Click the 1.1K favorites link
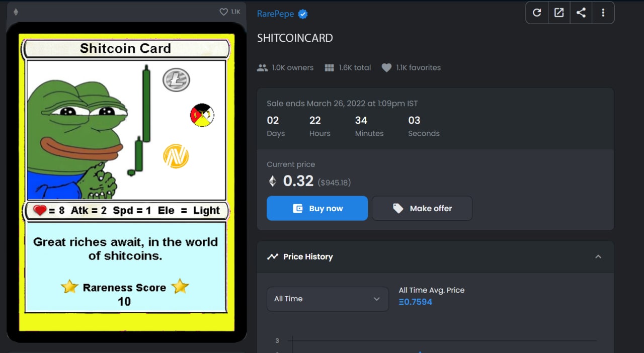 coord(418,68)
